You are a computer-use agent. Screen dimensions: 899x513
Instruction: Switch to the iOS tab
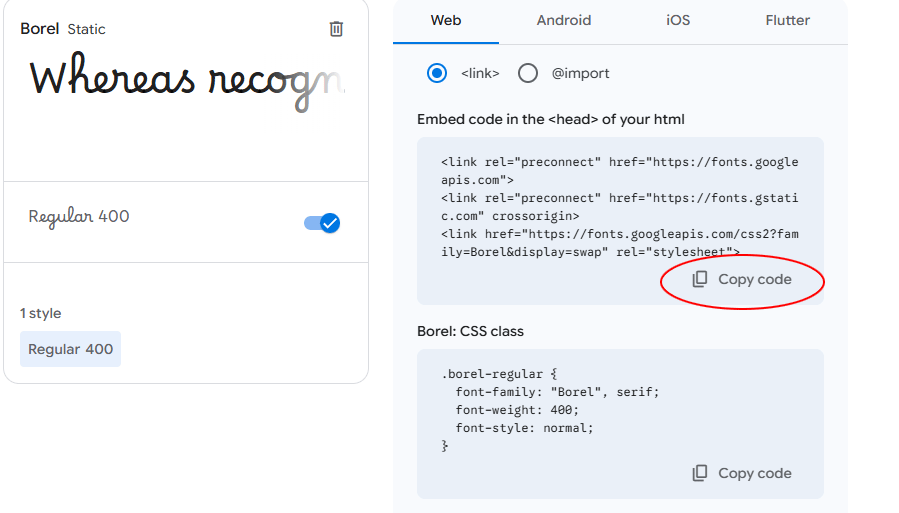[678, 20]
